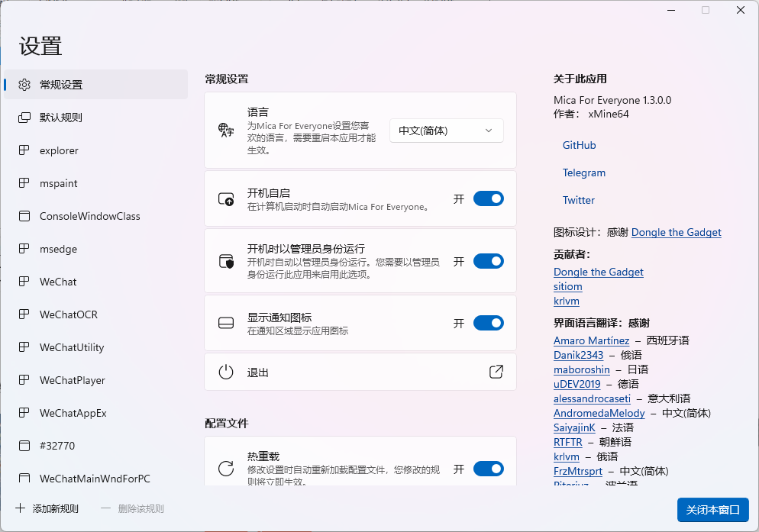This screenshot has width=759, height=532.
Task: Open the maboroshin link for 日语
Action: [x=582, y=370]
